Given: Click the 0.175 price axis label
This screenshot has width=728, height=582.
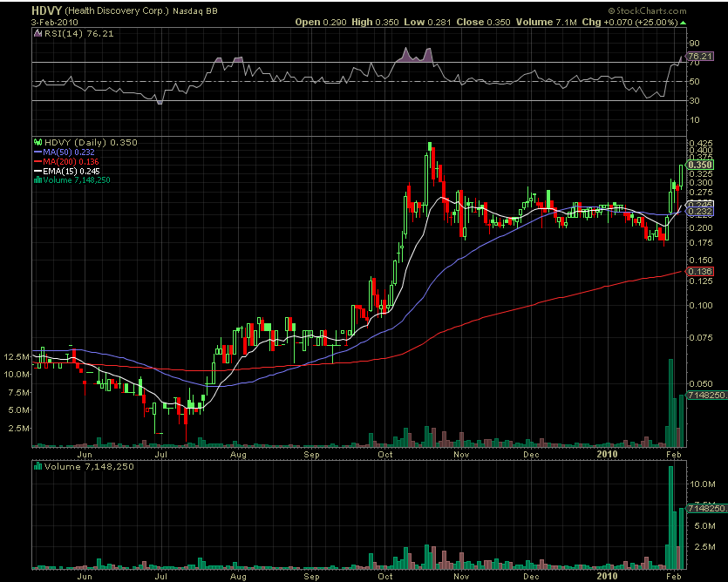Looking at the screenshot, I should [x=701, y=243].
